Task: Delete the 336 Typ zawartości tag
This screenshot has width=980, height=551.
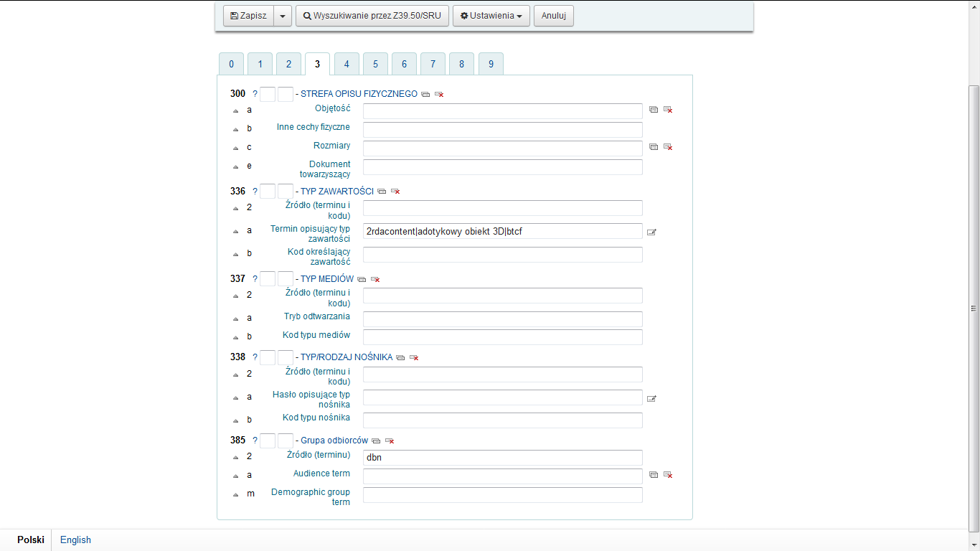Action: (x=395, y=192)
